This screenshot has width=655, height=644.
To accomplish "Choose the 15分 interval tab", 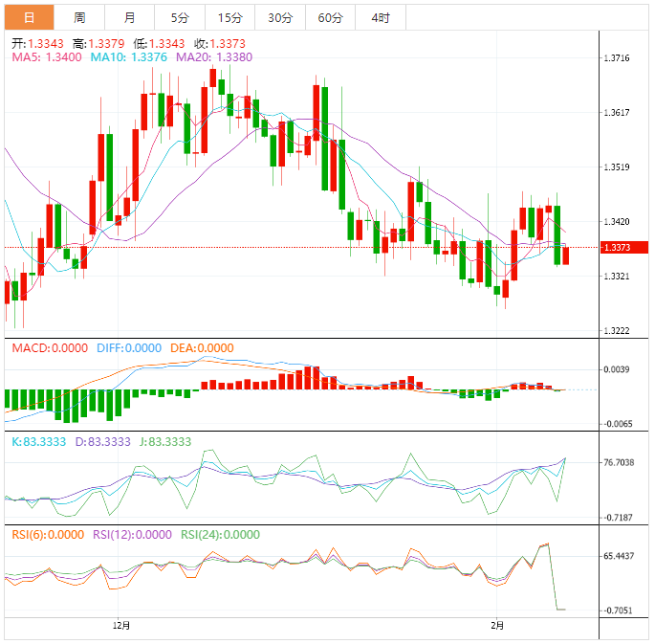I will click(229, 17).
